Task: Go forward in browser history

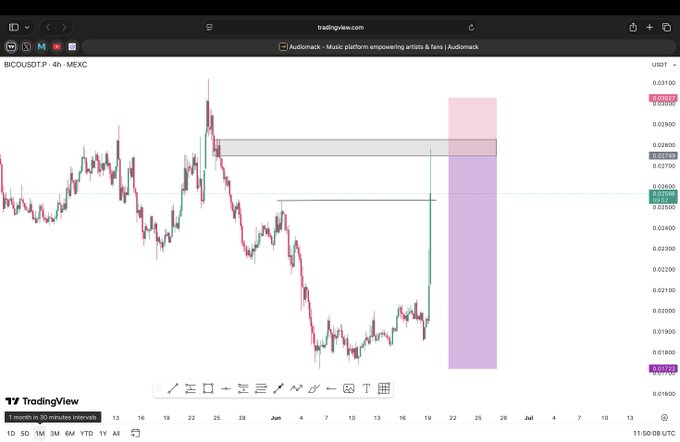Action: click(x=64, y=27)
